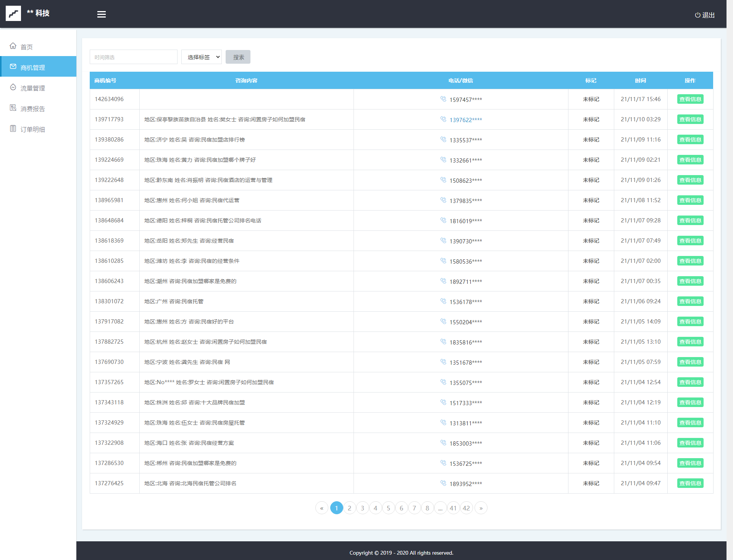733x560 pixels.
Task: Click phone icon for 1517333****
Action: 443,402
